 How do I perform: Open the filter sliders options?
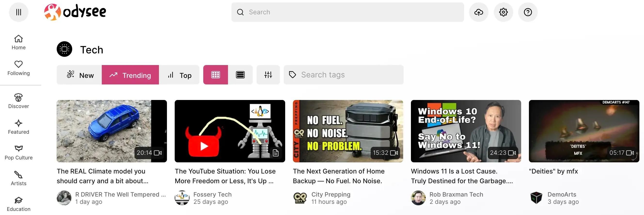click(x=268, y=75)
